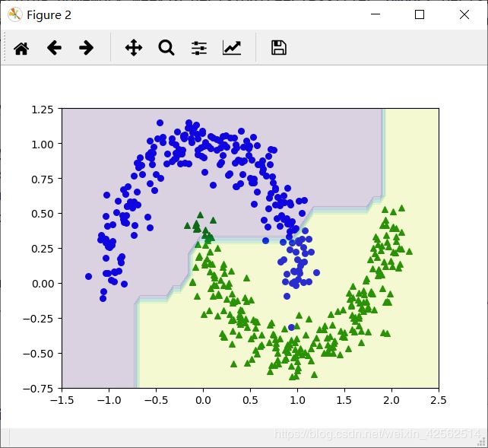
Task: Maximize the Figure 2 window
Action: 420,14
